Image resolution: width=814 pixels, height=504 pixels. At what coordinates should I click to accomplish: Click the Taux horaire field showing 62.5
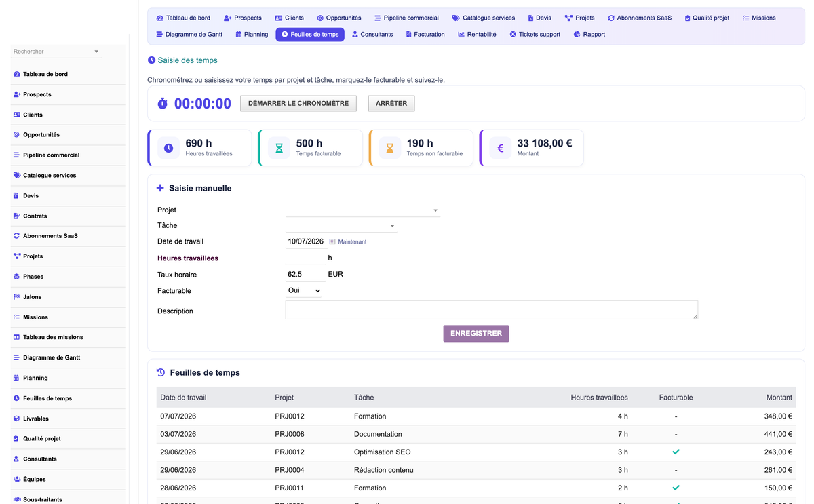(306, 275)
